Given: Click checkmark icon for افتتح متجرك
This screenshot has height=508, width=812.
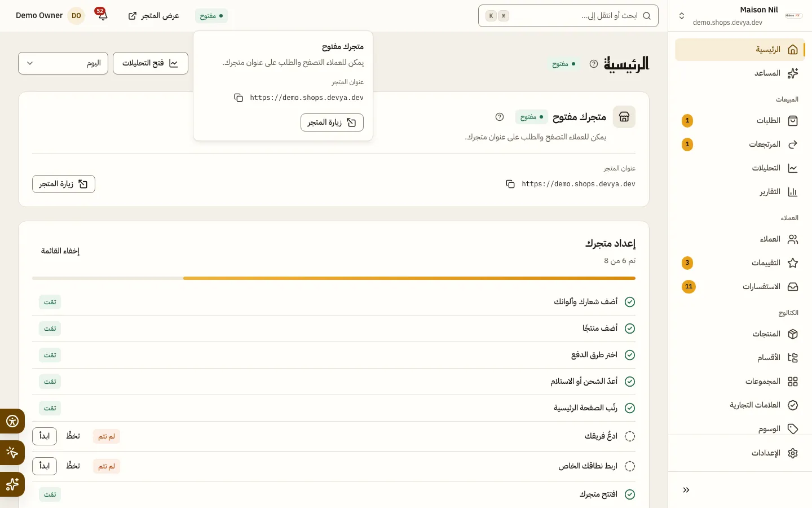Looking at the screenshot, I should (x=630, y=494).
